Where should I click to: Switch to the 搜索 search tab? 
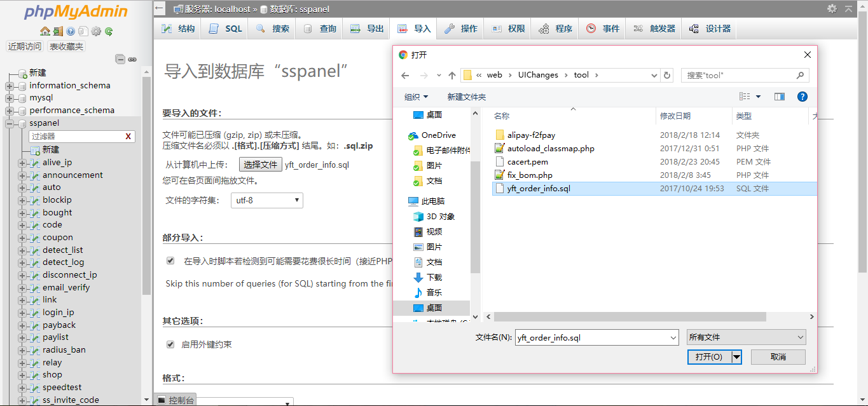(x=273, y=29)
